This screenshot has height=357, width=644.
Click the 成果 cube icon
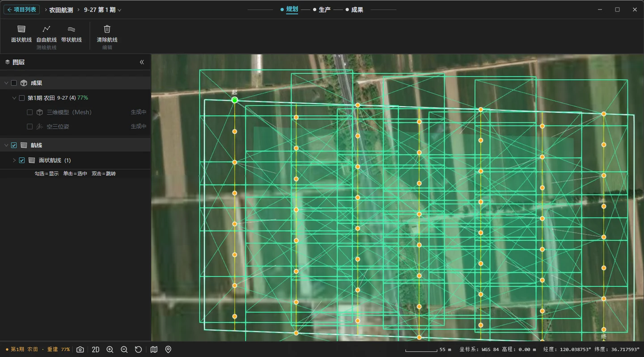click(x=24, y=83)
